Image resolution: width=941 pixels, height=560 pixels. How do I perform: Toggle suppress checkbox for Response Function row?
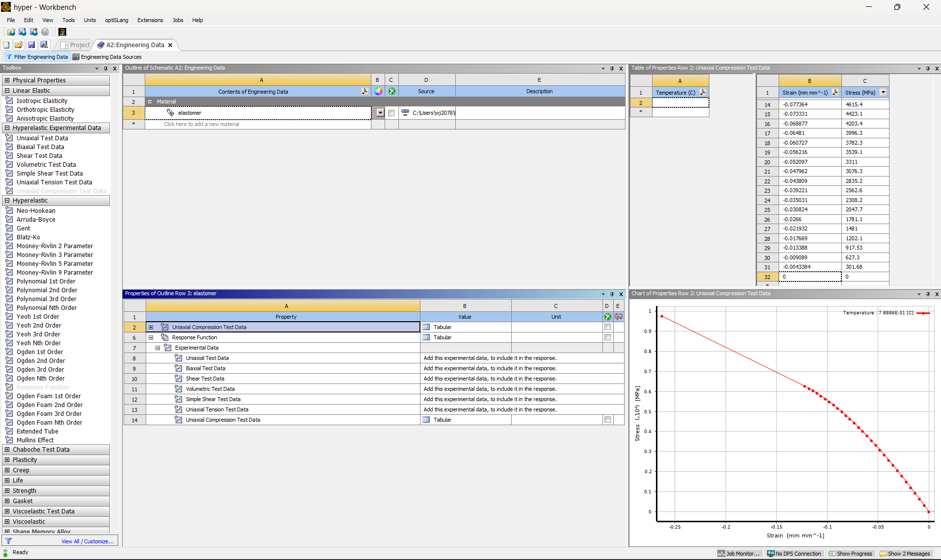coord(607,337)
